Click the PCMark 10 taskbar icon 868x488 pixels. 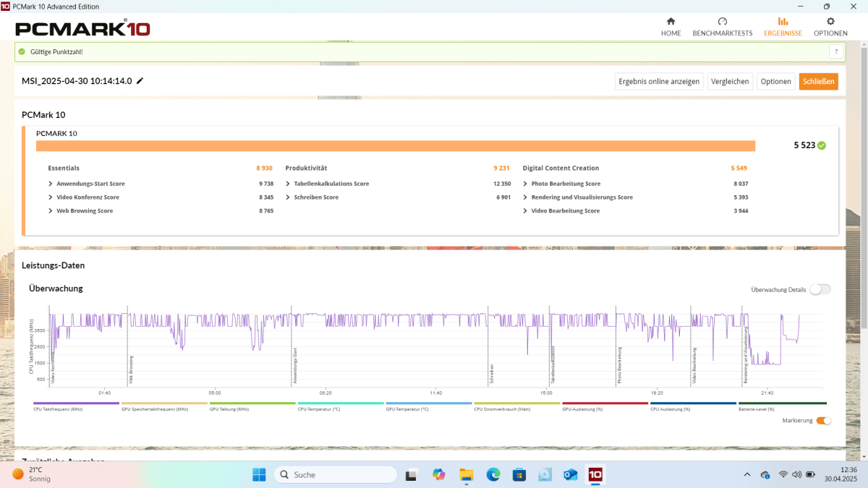pyautogui.click(x=595, y=474)
